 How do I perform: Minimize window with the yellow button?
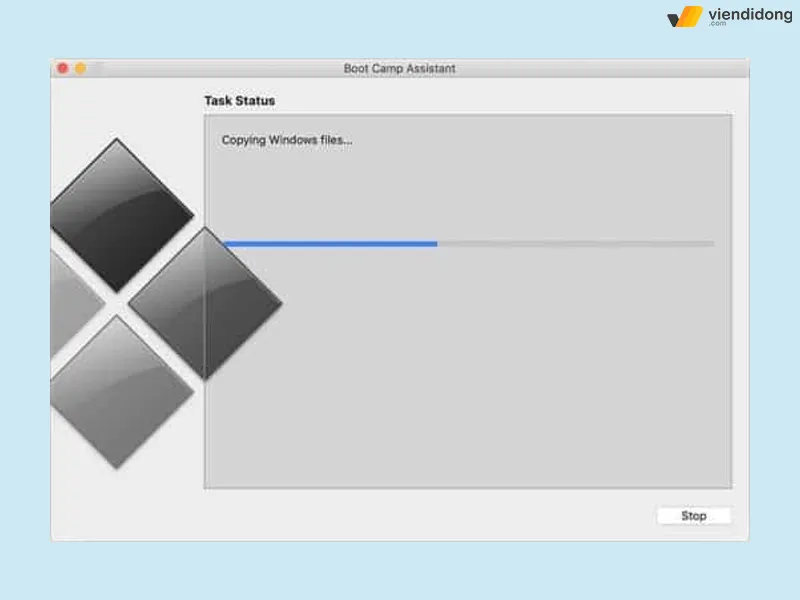point(80,68)
